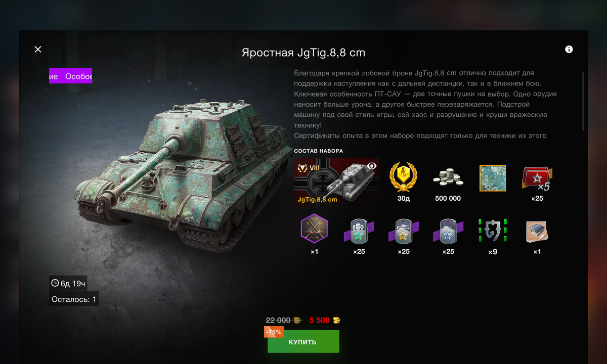Click the gold star booster ×25 tag
This screenshot has height=364, width=607.
(403, 232)
